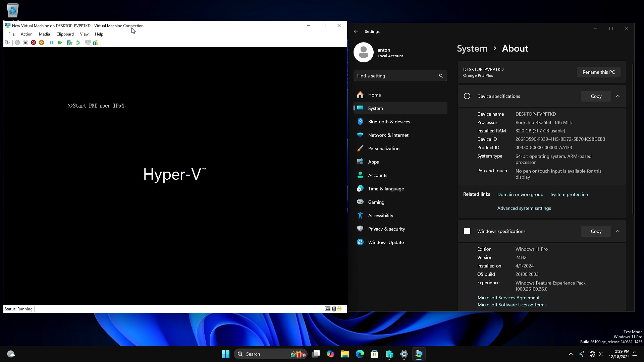Select System in Settings sidebar

point(400,108)
